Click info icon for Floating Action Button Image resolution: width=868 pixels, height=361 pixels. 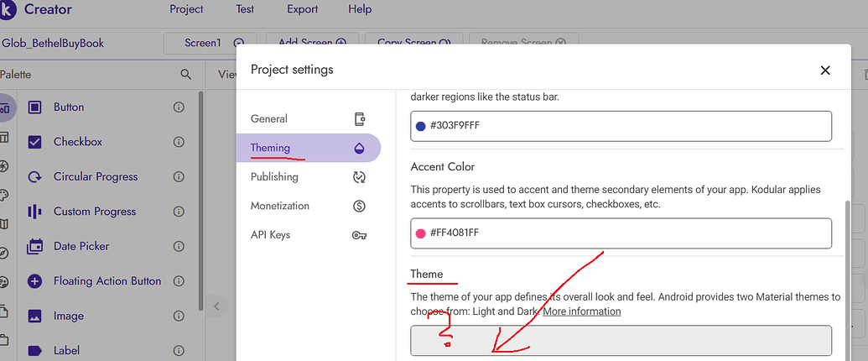[x=179, y=281]
